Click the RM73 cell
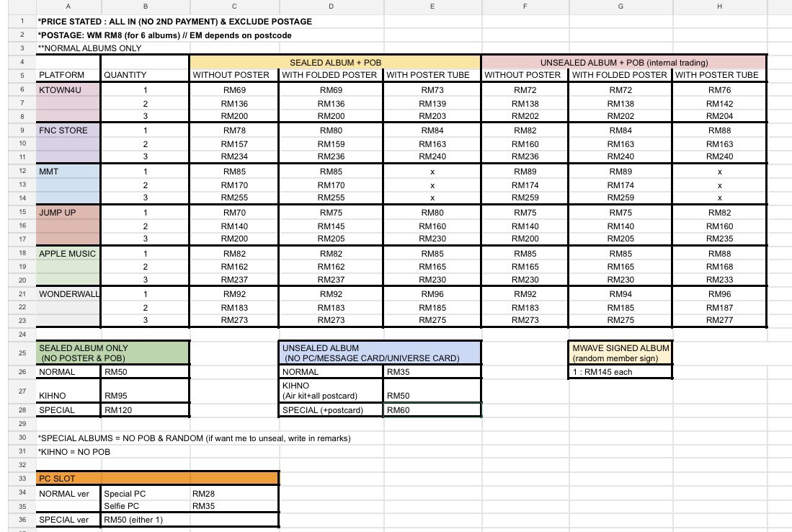 pyautogui.click(x=432, y=90)
